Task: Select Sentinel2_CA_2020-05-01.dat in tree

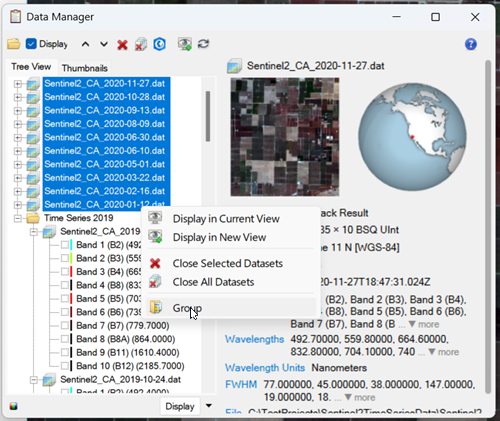Action: [x=105, y=164]
